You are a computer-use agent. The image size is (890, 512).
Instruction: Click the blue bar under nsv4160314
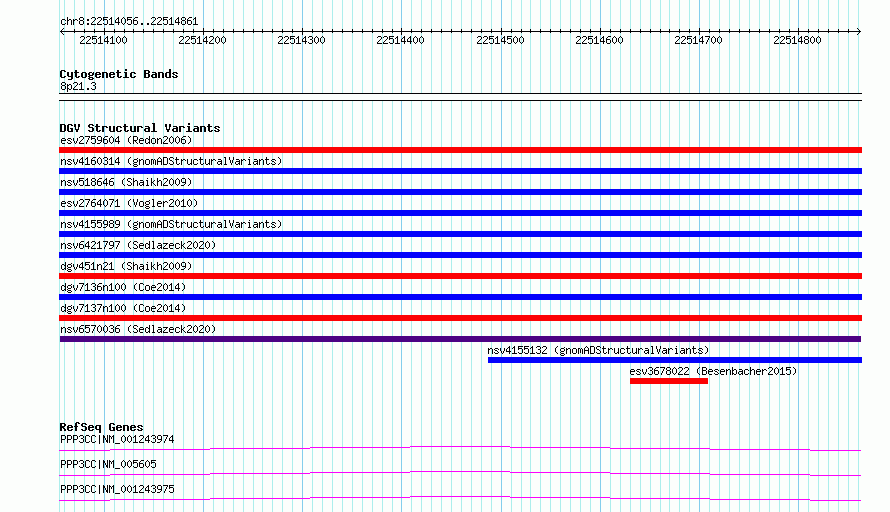[460, 171]
